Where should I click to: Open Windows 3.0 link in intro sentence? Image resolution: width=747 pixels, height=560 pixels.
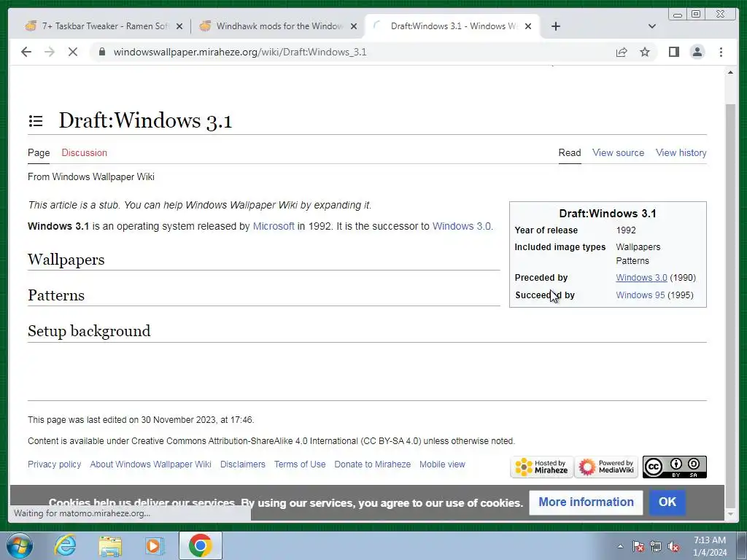461,226
